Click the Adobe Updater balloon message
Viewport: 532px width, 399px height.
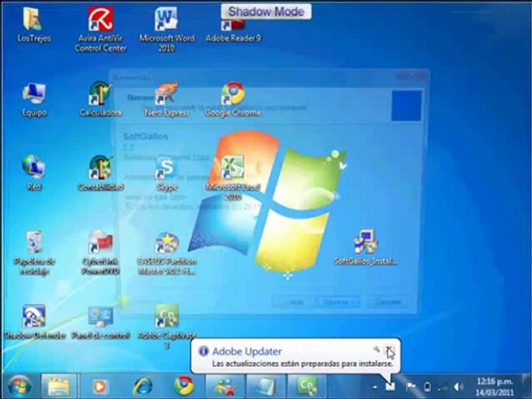[x=303, y=364]
